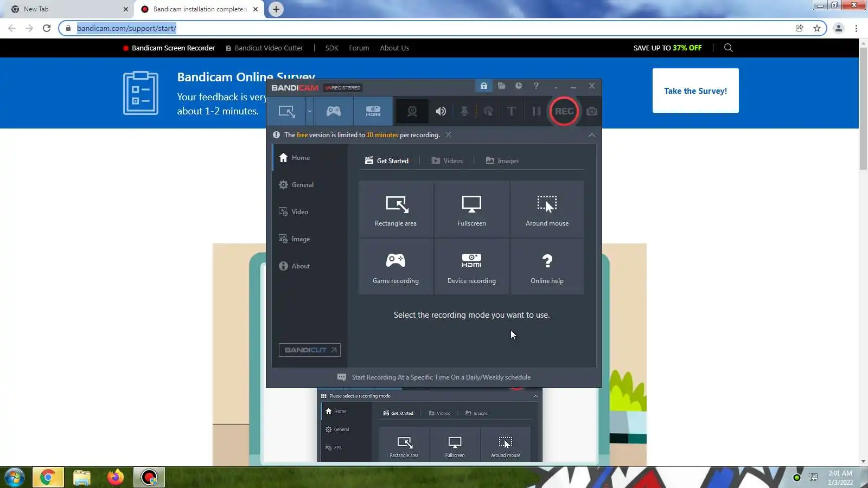
Task: Open Image settings in the sidebar
Action: tap(310, 239)
